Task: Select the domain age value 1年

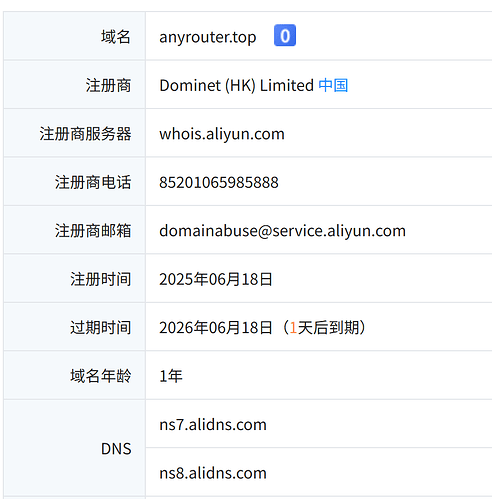Action: 171,376
